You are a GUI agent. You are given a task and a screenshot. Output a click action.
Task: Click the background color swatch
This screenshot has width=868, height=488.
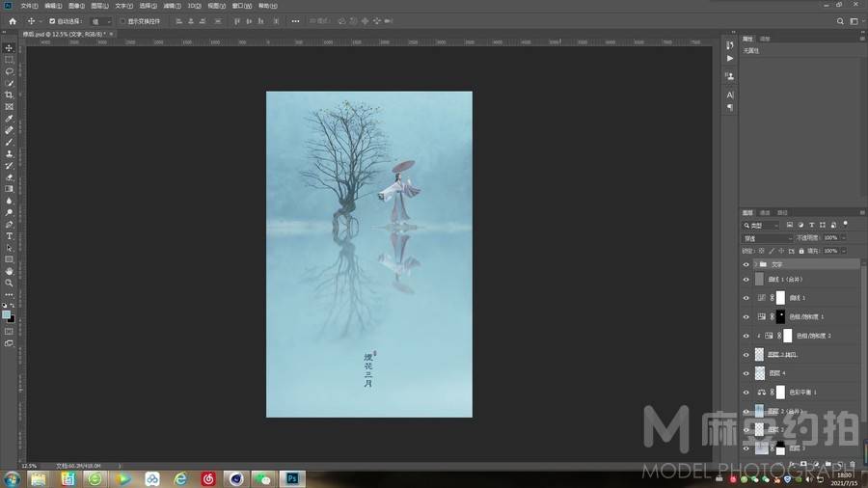[x=12, y=318]
